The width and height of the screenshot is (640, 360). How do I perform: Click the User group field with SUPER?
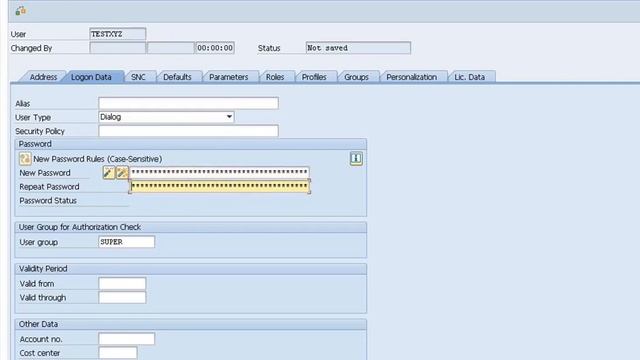(127, 242)
